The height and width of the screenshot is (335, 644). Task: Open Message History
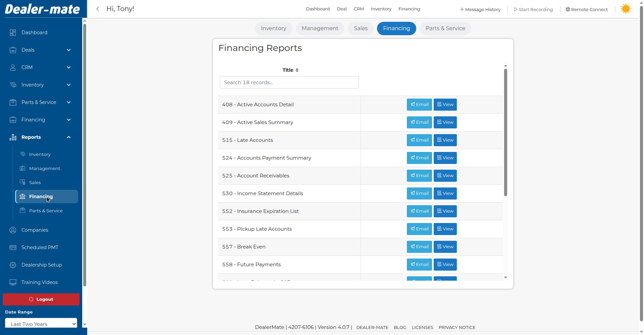coord(480,9)
